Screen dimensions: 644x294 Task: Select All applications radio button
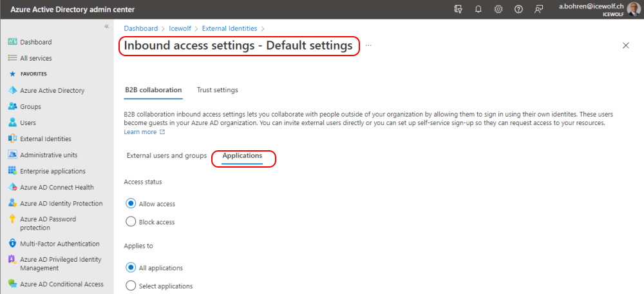[131, 268]
